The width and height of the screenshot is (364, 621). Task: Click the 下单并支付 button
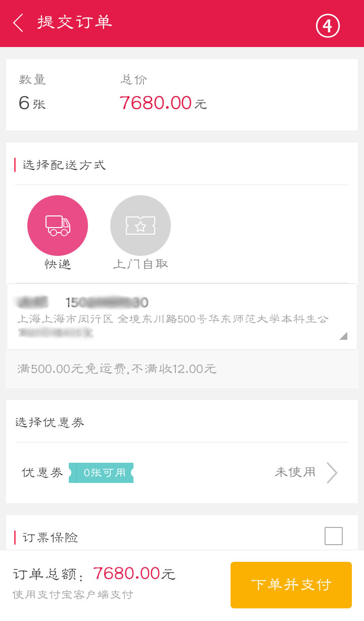(x=291, y=585)
